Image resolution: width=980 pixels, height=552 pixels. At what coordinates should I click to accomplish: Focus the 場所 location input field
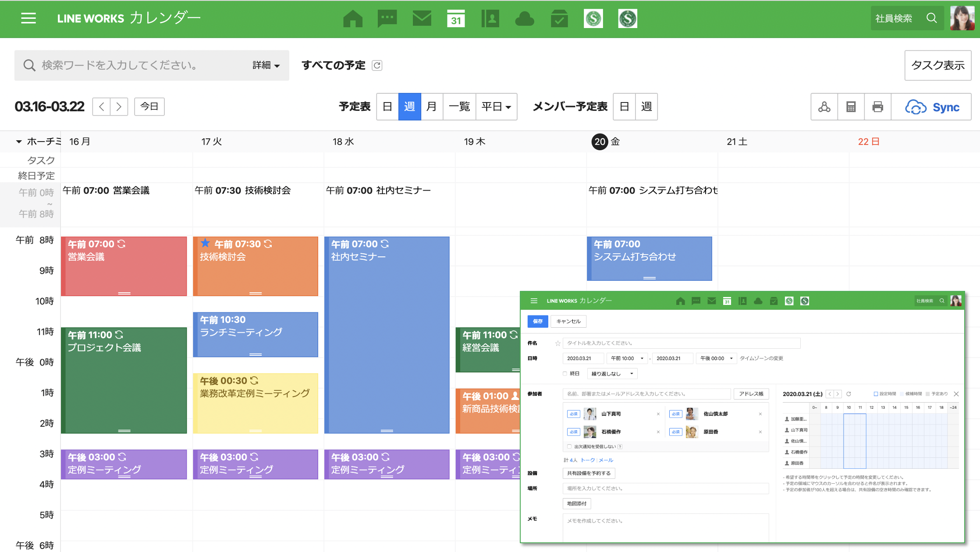tap(666, 488)
